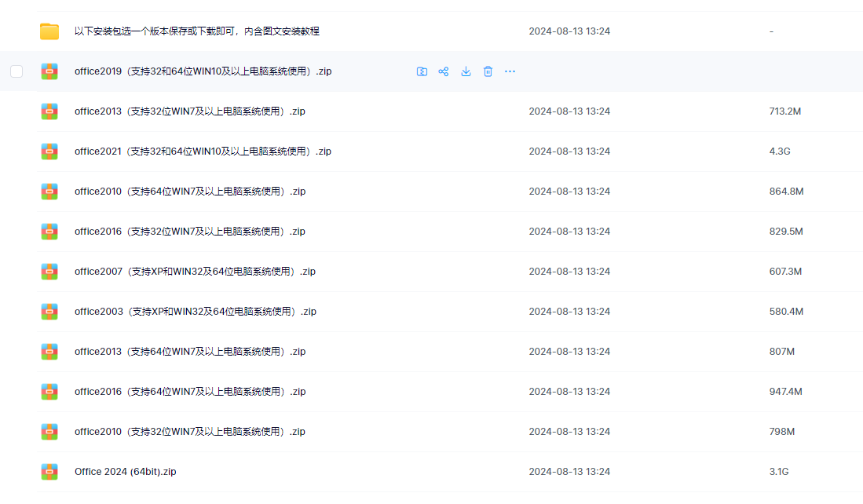863x504 pixels.
Task: Click the share icon on office2019 row
Action: tap(444, 71)
